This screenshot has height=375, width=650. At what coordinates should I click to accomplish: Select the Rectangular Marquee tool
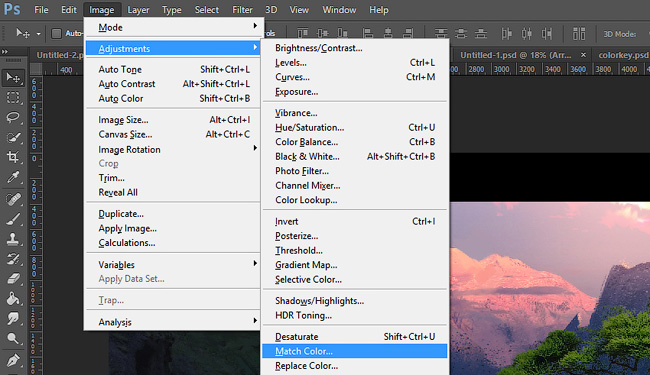click(13, 97)
